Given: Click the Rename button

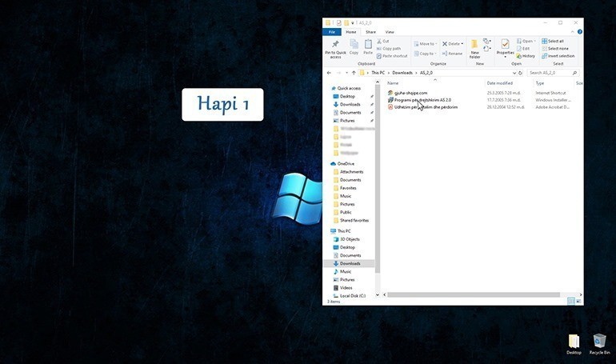Looking at the screenshot, I should pyautogui.click(x=452, y=54).
